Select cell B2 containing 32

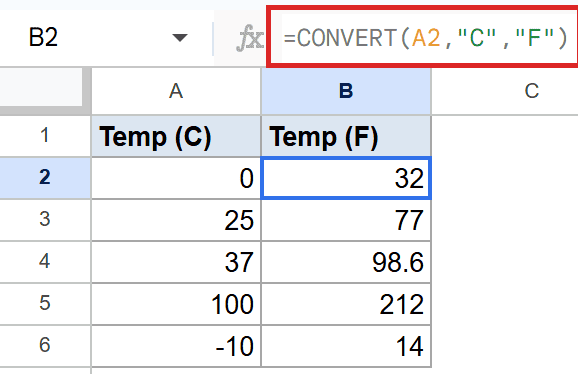click(346, 178)
